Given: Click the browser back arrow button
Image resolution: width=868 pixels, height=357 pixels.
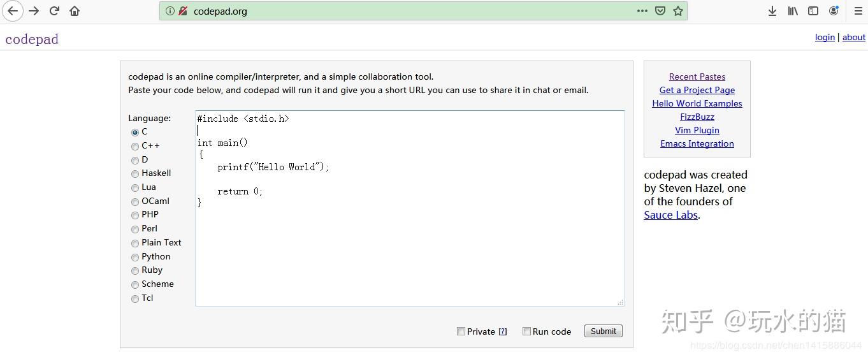Looking at the screenshot, I should pos(13,11).
